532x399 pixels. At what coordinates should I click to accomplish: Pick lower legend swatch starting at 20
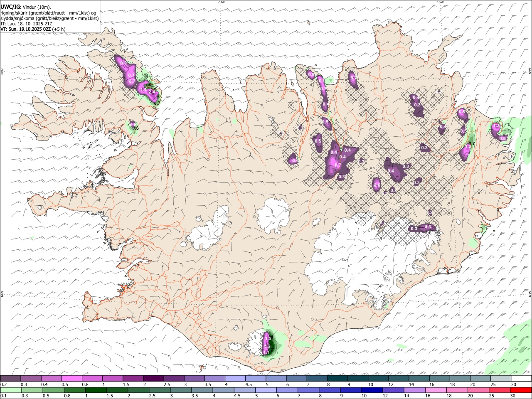pos(478,390)
